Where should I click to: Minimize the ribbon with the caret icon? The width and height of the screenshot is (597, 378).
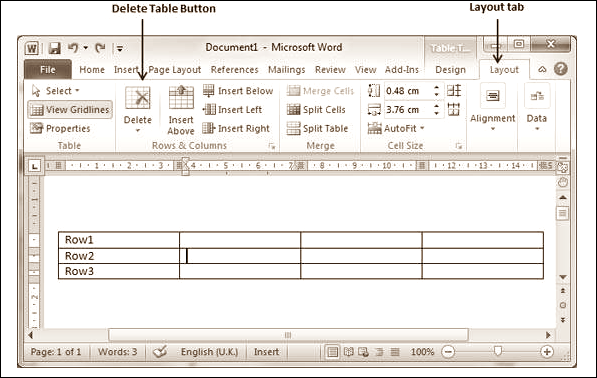(x=542, y=69)
